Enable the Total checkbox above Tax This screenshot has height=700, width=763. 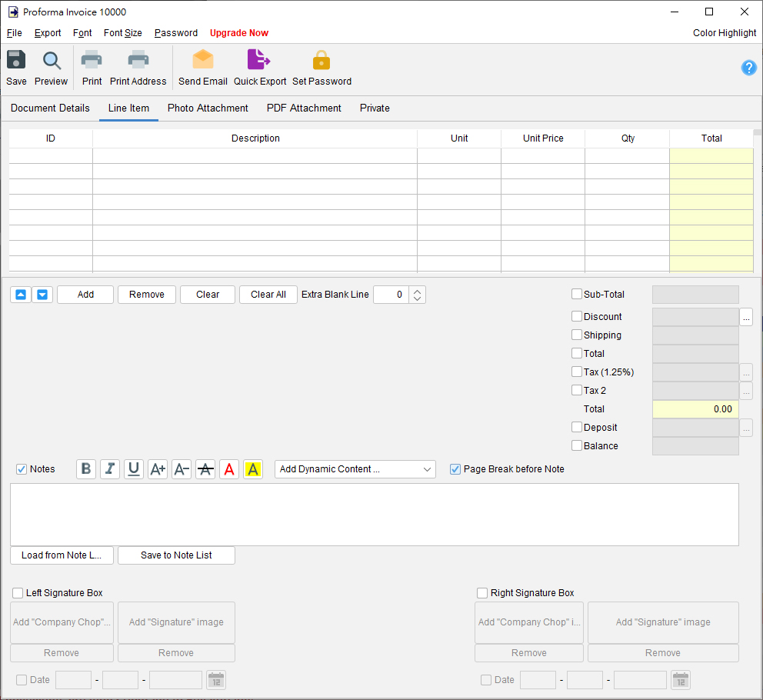click(x=577, y=353)
